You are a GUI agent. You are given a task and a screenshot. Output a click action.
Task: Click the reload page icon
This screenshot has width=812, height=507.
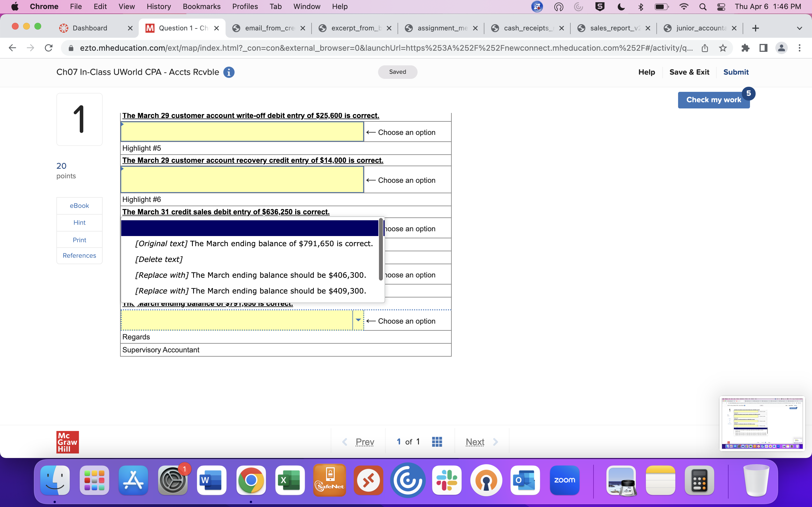click(48, 48)
